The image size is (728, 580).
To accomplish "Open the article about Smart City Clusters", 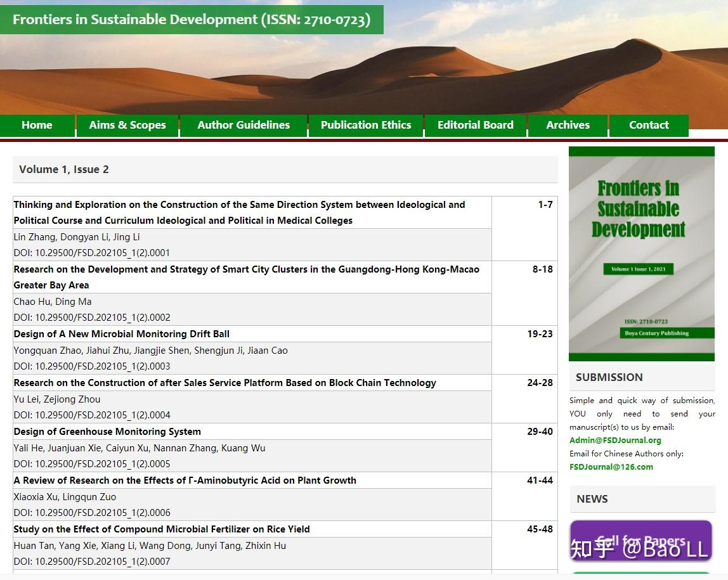I will pos(247,277).
